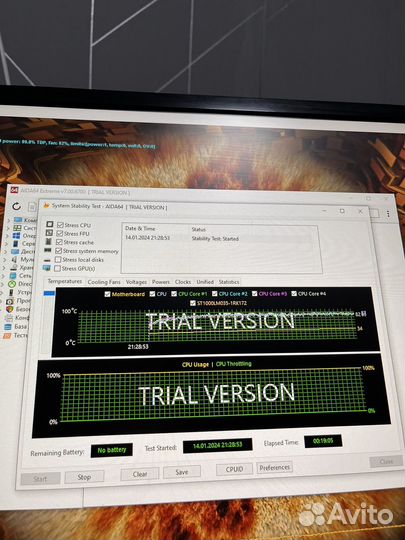
Task: Expand the Сервер tree node arrow
Action: click(x=7, y=244)
